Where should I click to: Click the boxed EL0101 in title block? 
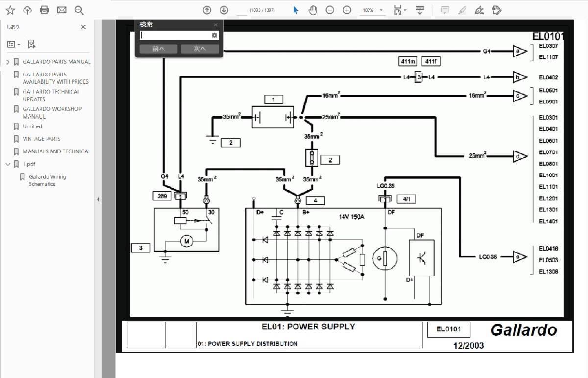click(x=448, y=329)
